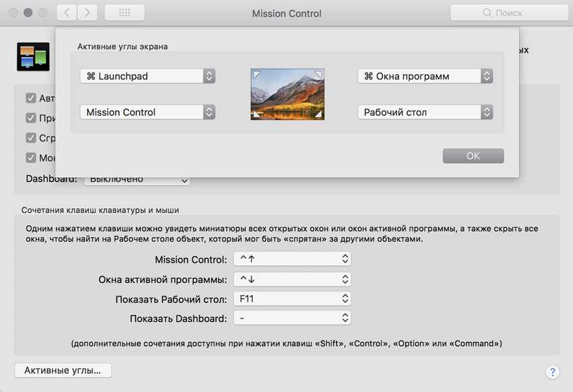Open the "Показать Рабочий стол" F11 dropdown
This screenshot has height=392, width=573.
pos(292,298)
